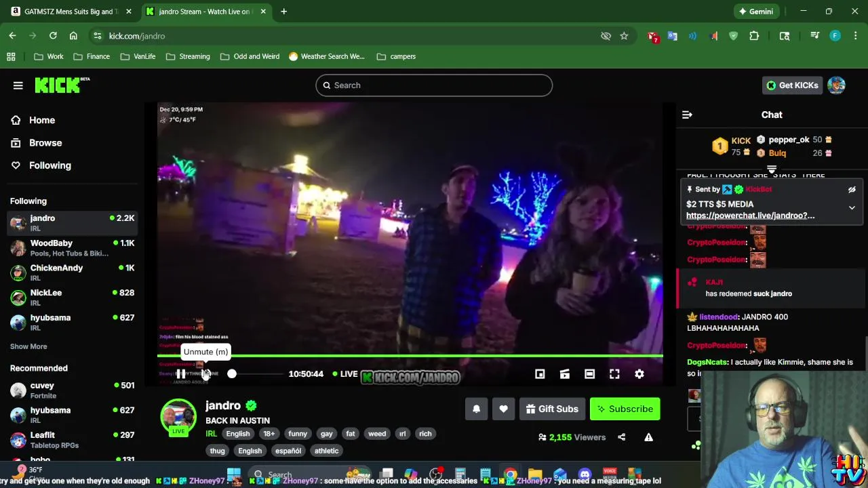Open the bookmarks apps grid icon
This screenshot has height=488, width=868.
(11, 57)
